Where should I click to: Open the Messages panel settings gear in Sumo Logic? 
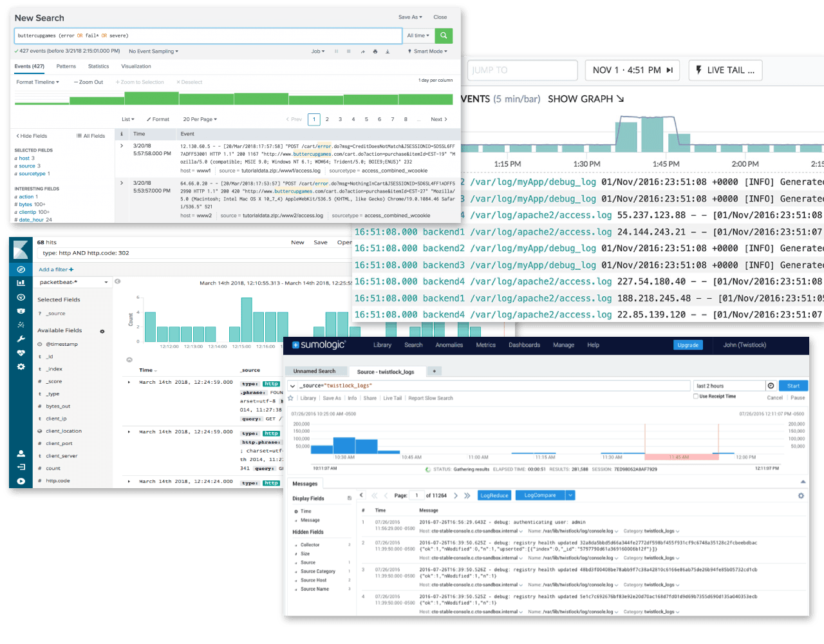pyautogui.click(x=801, y=495)
